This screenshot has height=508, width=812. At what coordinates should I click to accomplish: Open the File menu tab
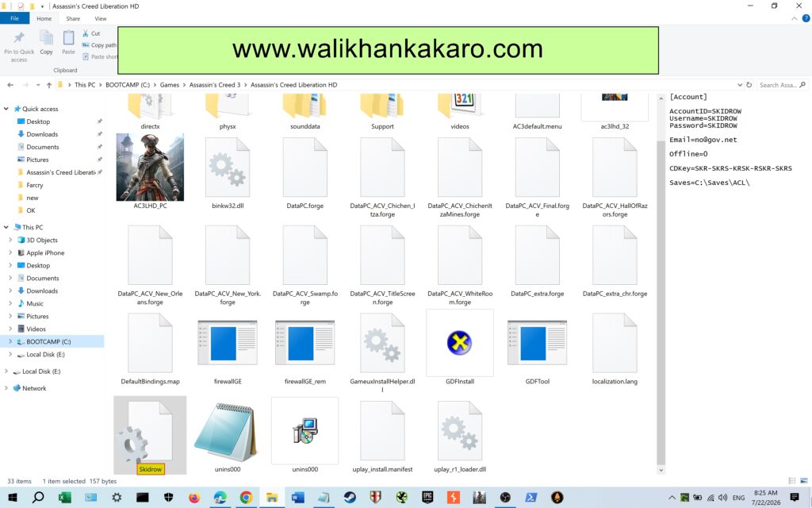pyautogui.click(x=14, y=19)
